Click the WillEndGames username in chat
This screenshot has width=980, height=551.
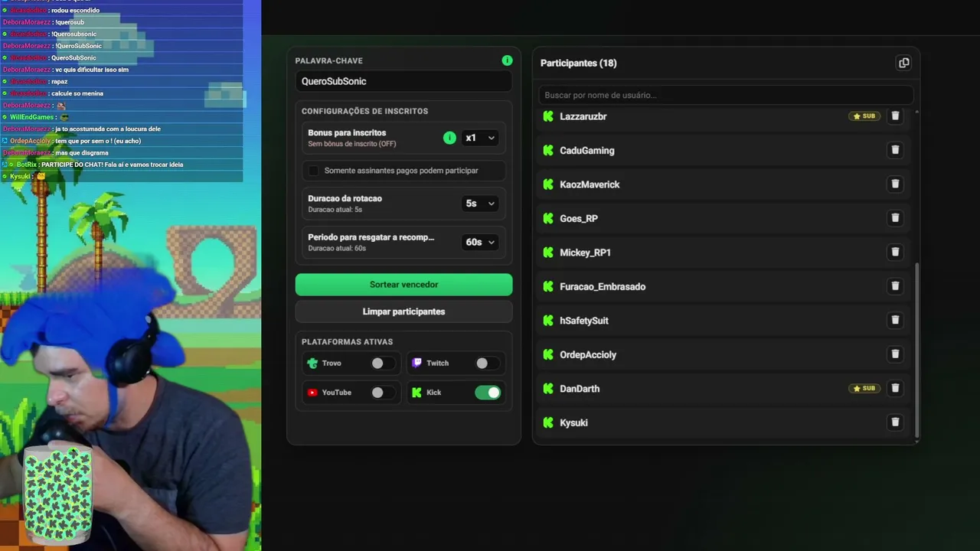(x=32, y=117)
